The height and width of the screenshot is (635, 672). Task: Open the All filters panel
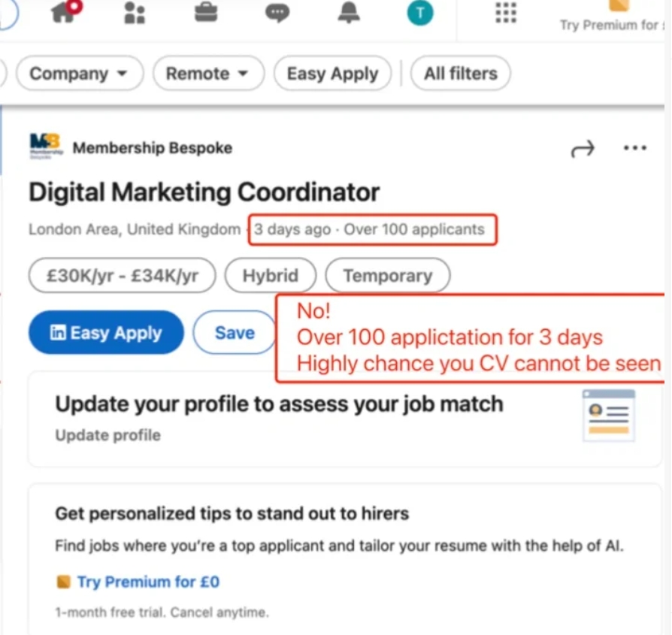click(460, 73)
